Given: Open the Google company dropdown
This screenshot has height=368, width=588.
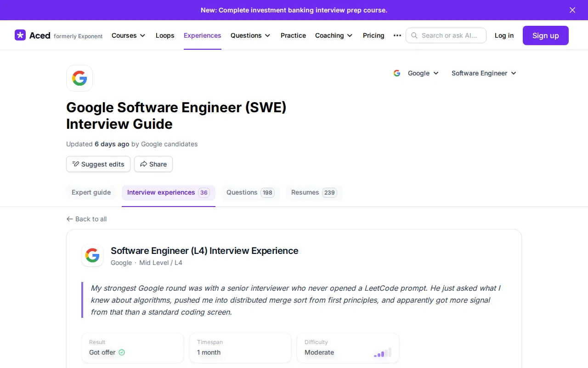Looking at the screenshot, I should pyautogui.click(x=416, y=73).
